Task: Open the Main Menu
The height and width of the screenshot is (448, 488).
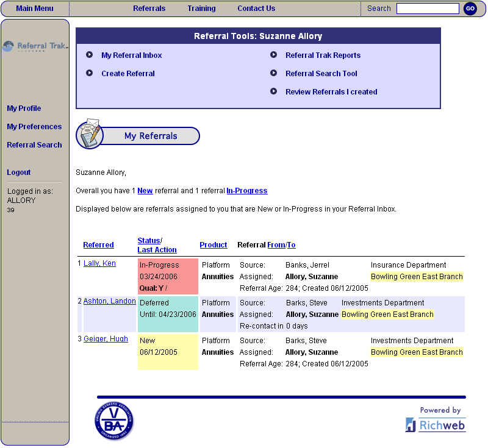Action: tap(35, 9)
